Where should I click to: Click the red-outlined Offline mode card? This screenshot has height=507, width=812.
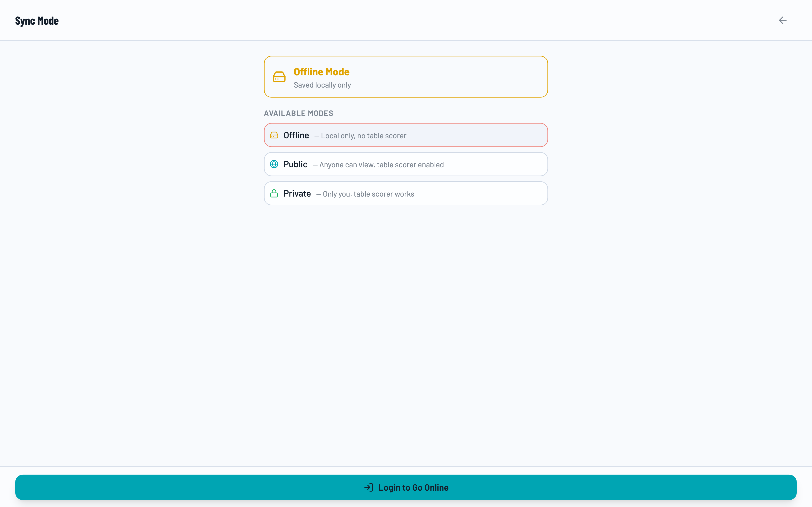pyautogui.click(x=405, y=135)
